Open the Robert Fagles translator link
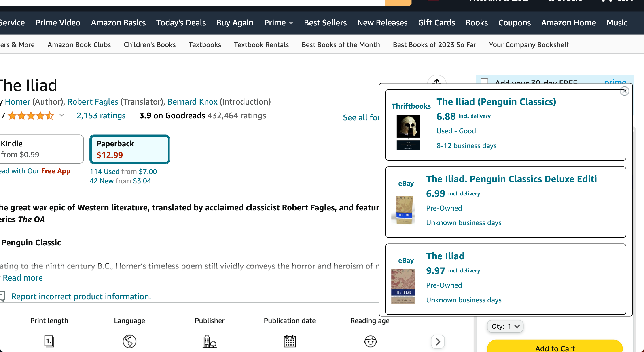 click(93, 102)
